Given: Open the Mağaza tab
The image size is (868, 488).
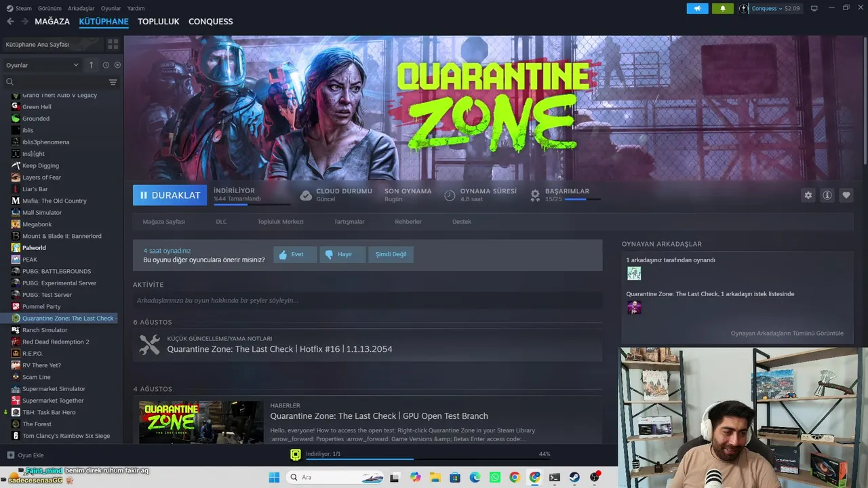Looking at the screenshot, I should pyautogui.click(x=52, y=22).
